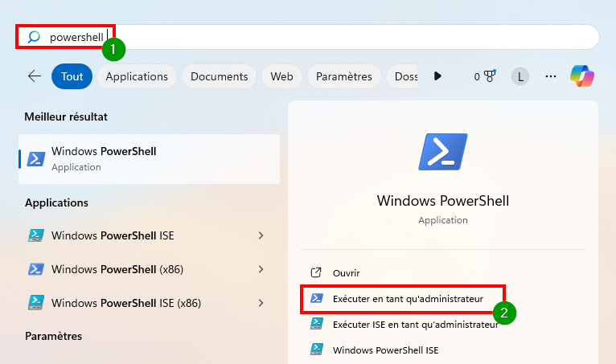Expand Windows PowerShell (x86) chevron
Viewport: 616px width, 364px height.
261,269
